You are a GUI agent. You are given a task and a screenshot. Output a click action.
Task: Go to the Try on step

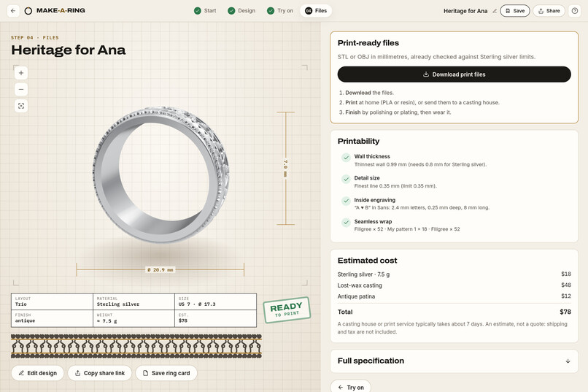click(x=280, y=11)
